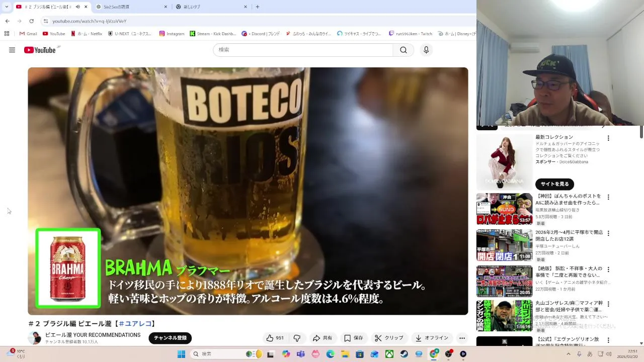Open Netflix bookmark
The height and width of the screenshot is (362, 644).
coord(87,34)
